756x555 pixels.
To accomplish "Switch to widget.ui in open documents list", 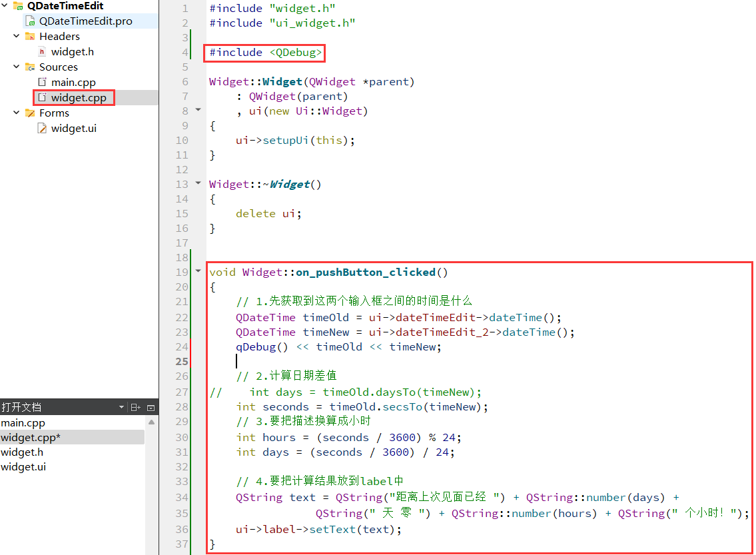I will pyautogui.click(x=73, y=467).
